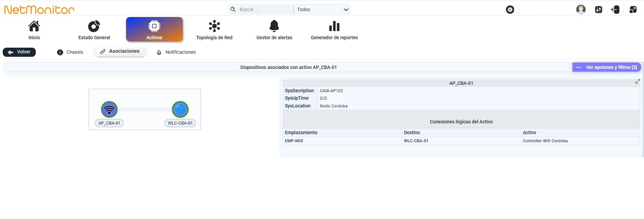Click the SysUpTime label
644x219 pixels.
[297, 98]
